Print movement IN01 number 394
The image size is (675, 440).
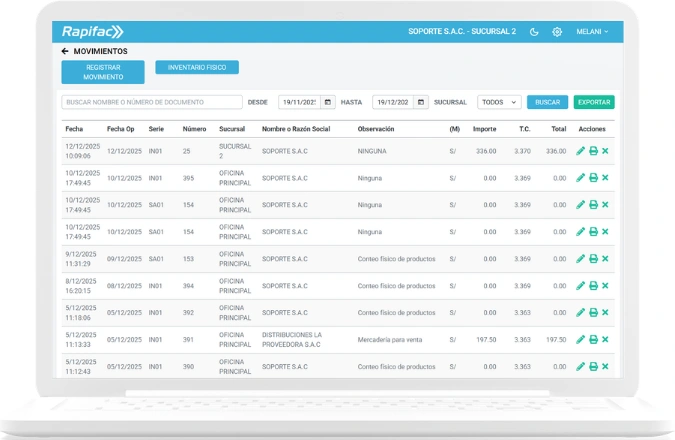point(593,286)
